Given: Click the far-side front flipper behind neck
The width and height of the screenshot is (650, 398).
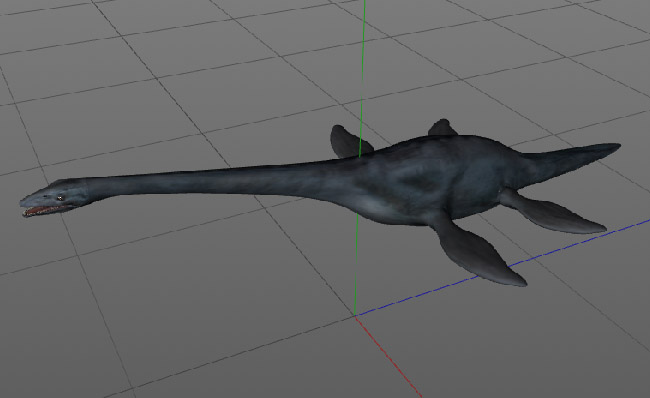Looking at the screenshot, I should click(348, 141).
